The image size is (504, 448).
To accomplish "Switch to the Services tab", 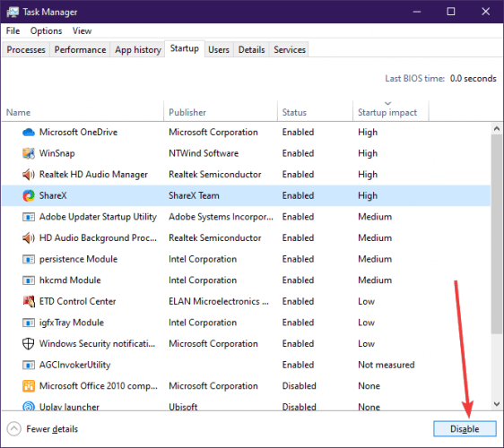I will pyautogui.click(x=290, y=49).
